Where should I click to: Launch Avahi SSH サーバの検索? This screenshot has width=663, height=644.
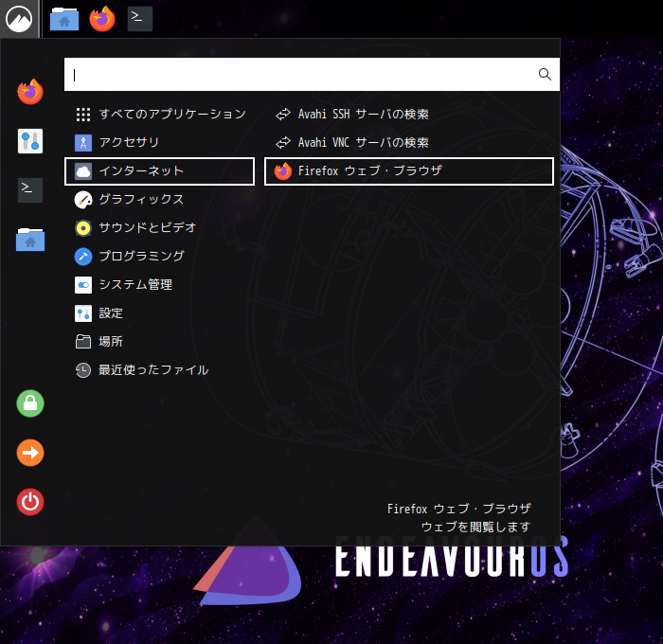point(409,115)
